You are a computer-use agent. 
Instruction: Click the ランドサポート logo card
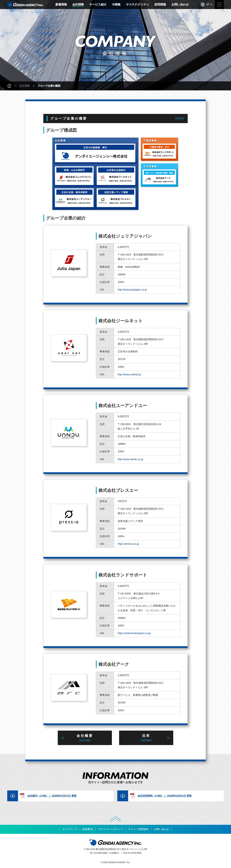tap(69, 604)
